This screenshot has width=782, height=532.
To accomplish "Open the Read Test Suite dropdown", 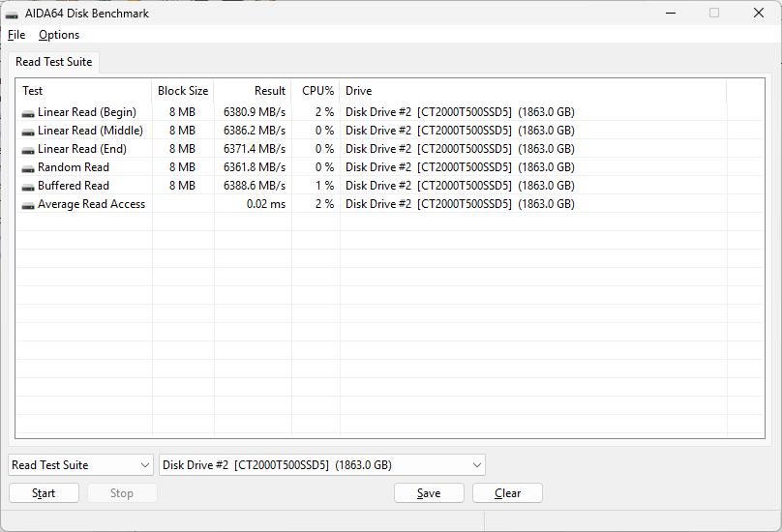I will pyautogui.click(x=81, y=465).
